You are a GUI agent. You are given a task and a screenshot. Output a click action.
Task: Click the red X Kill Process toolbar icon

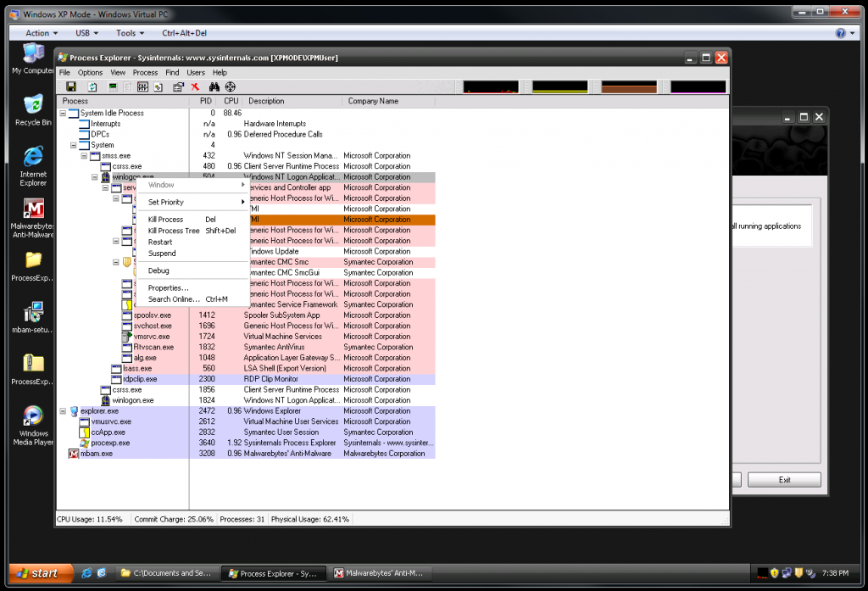click(x=195, y=87)
